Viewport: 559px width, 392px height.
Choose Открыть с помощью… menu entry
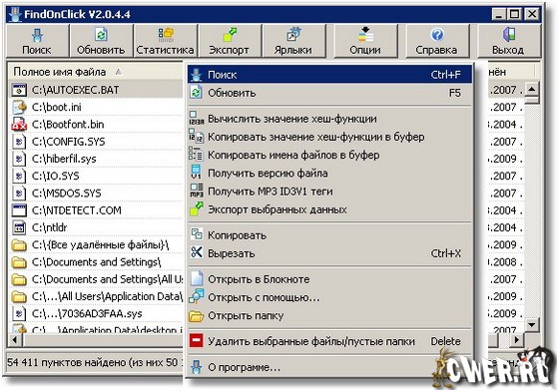point(329,297)
